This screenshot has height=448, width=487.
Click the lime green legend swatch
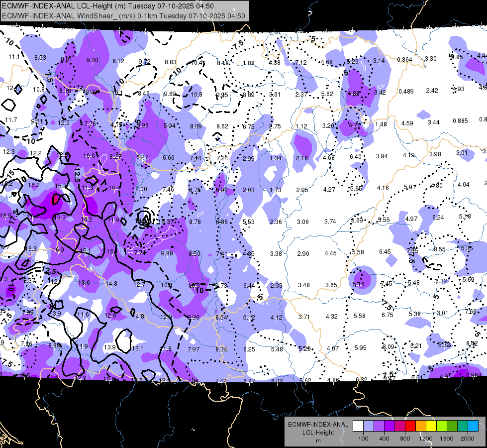[442, 426]
